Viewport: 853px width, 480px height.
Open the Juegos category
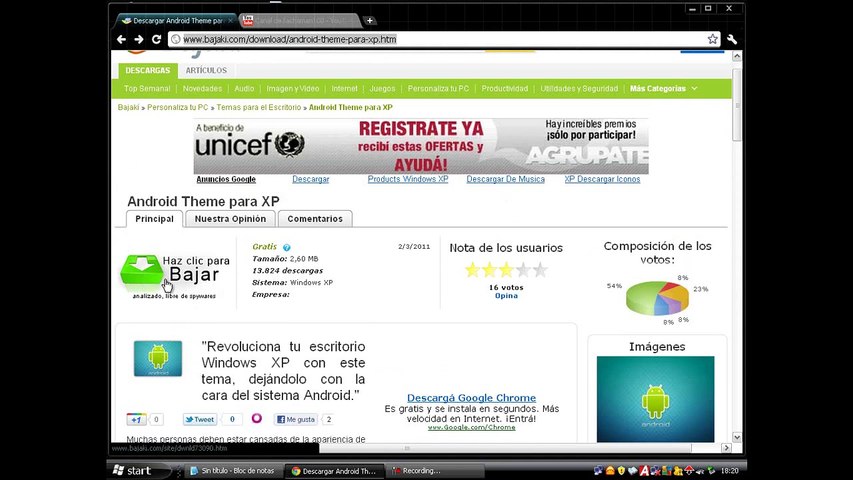click(x=382, y=89)
